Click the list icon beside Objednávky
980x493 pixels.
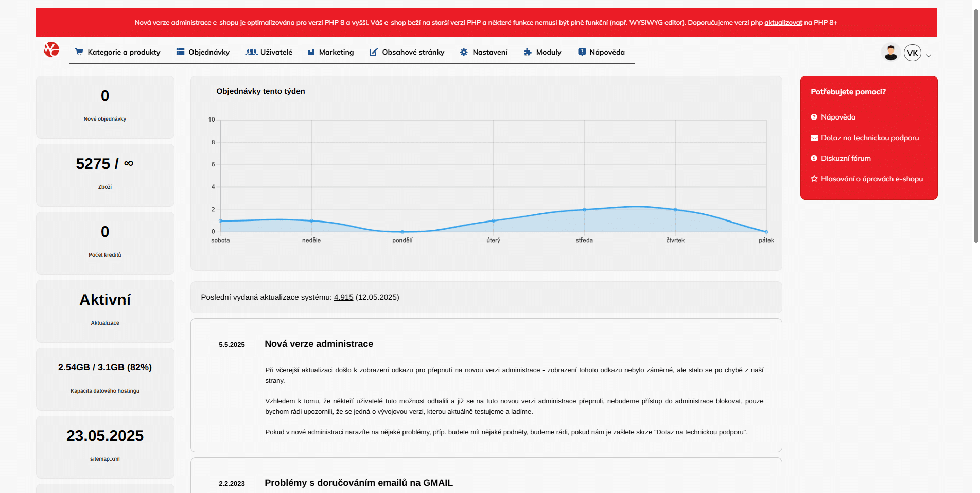tap(180, 52)
